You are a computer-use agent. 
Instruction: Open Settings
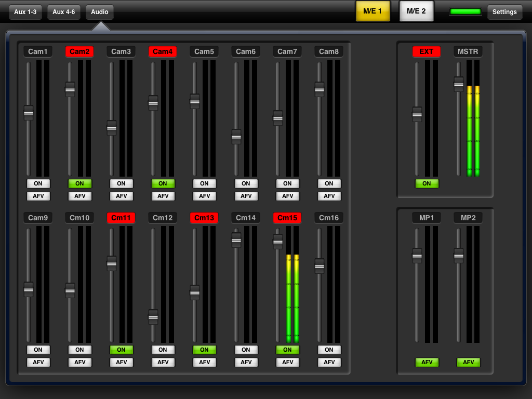coord(504,12)
